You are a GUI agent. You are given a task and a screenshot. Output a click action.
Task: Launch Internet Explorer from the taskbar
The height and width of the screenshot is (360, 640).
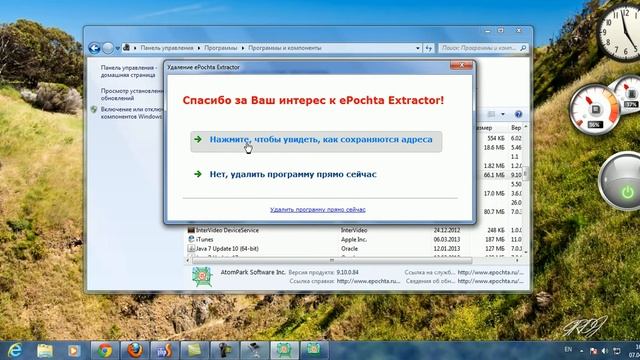[15, 350]
